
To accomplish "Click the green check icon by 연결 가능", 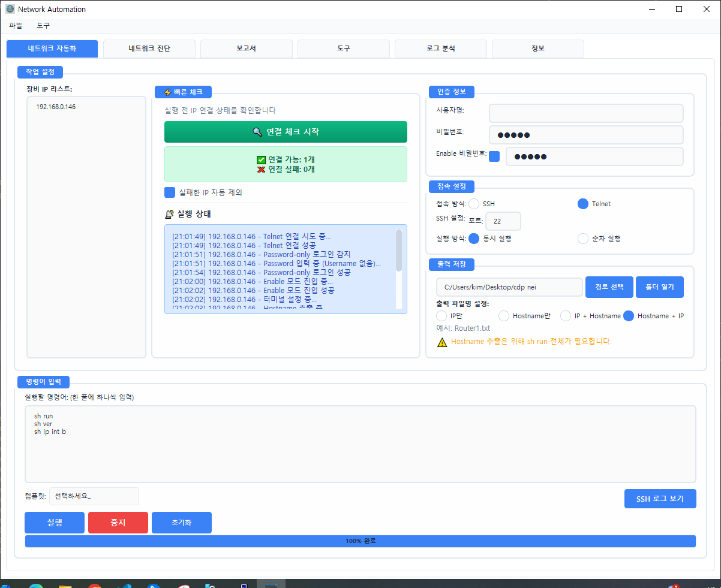I will coord(261,160).
